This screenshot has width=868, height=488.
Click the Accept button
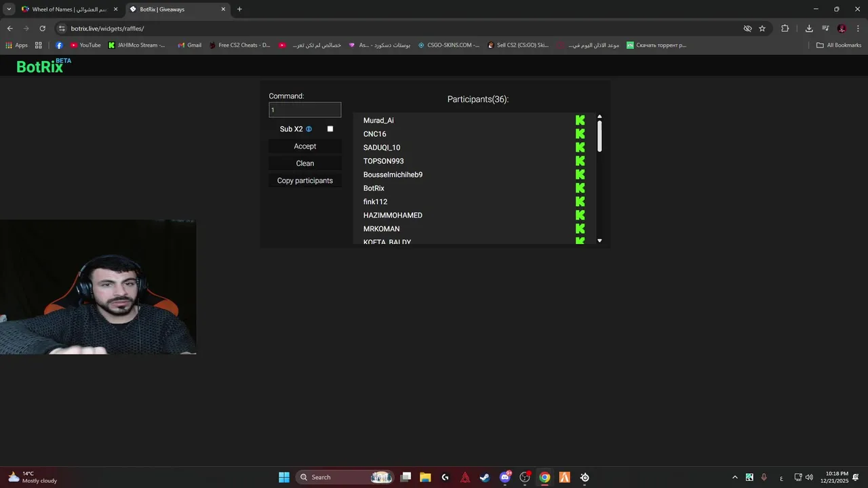coord(305,146)
